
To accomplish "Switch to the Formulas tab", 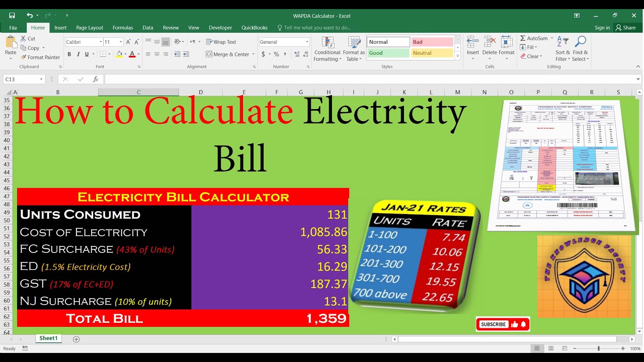I will (x=123, y=28).
